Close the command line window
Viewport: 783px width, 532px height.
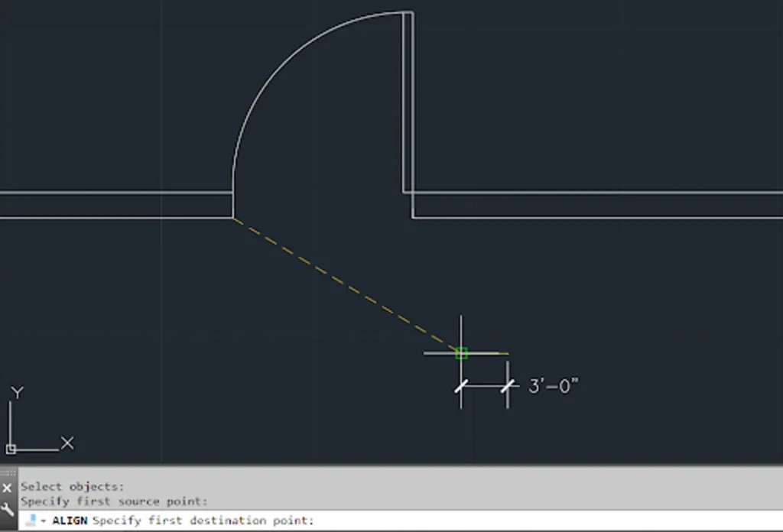7,488
